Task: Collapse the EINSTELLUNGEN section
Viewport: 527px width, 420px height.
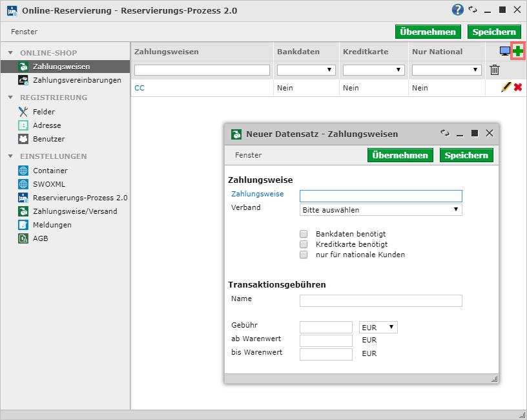Action: 10,156
